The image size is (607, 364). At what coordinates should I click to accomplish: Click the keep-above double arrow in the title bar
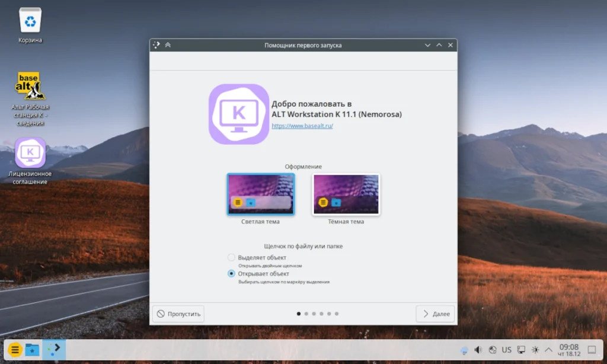point(168,45)
